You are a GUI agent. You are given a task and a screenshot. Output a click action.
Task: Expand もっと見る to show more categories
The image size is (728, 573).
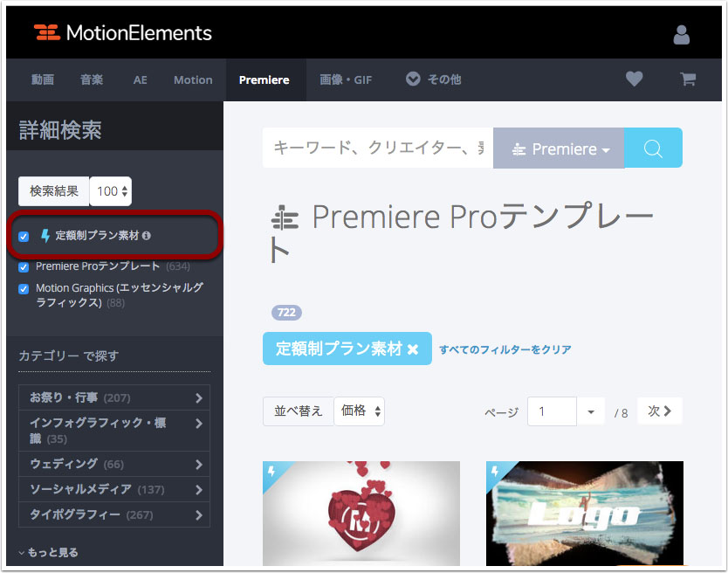pyautogui.click(x=48, y=552)
